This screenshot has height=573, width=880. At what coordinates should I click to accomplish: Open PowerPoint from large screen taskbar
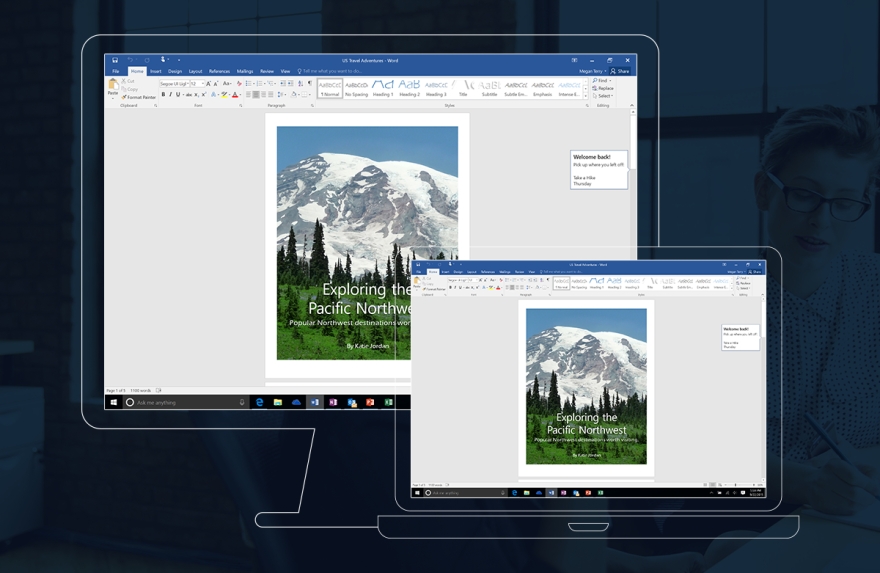tap(370, 402)
